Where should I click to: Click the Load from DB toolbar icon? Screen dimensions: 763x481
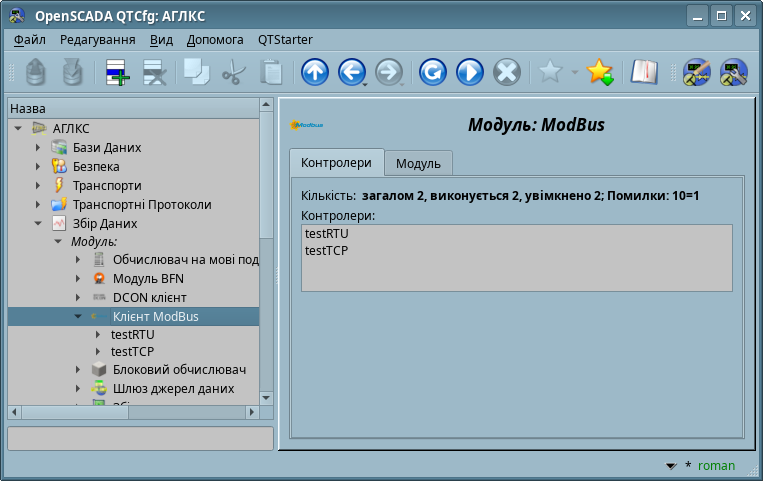click(x=35, y=73)
